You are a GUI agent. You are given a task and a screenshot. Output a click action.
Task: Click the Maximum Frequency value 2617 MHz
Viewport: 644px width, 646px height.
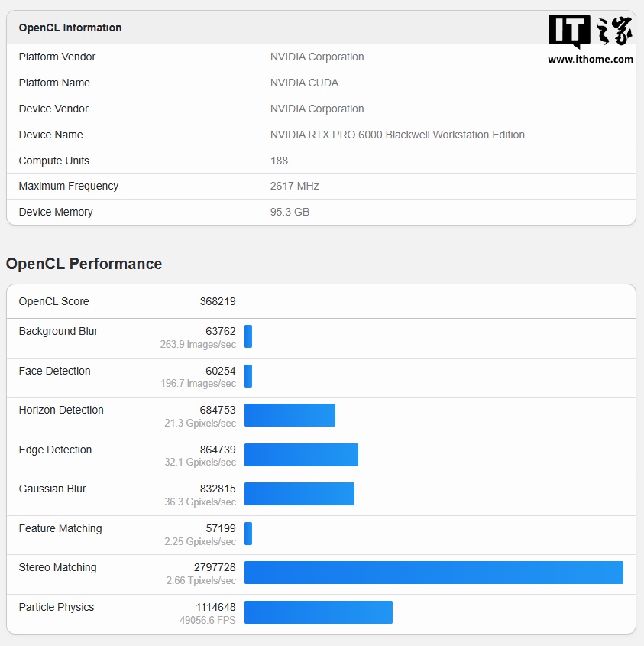[294, 187]
